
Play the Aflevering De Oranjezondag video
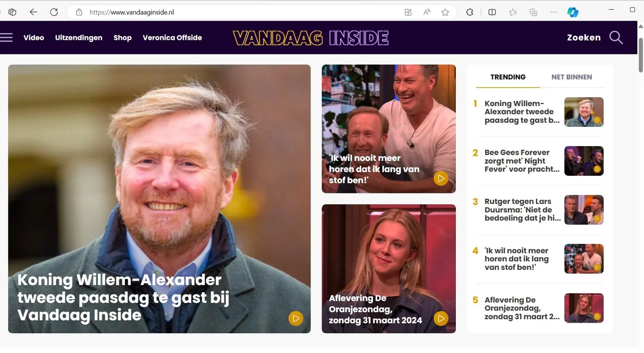click(441, 318)
